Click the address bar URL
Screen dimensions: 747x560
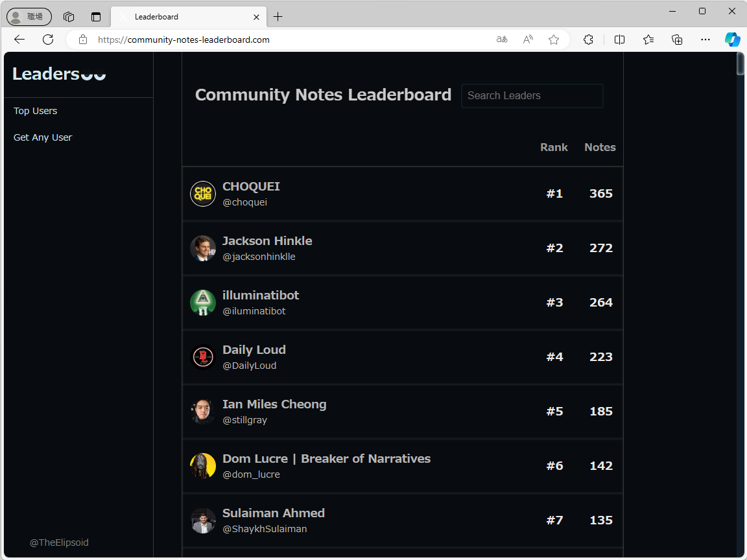[184, 40]
